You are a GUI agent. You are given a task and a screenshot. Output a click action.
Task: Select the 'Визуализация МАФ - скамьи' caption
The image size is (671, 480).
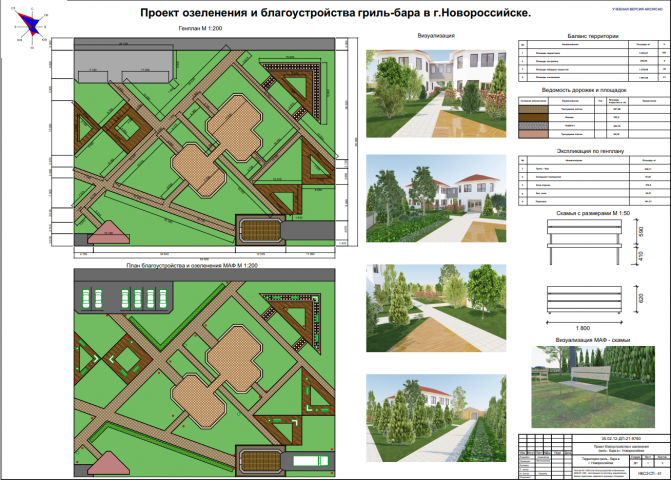tap(593, 340)
